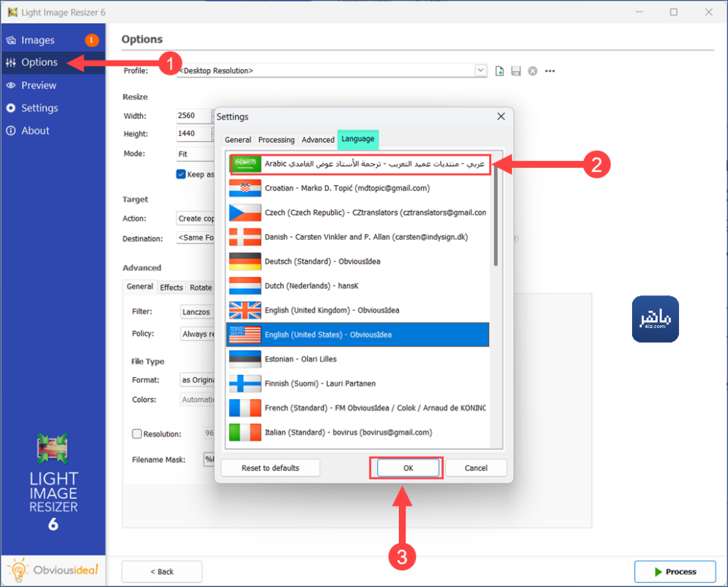Click the Filename Mask input field

[x=209, y=460]
